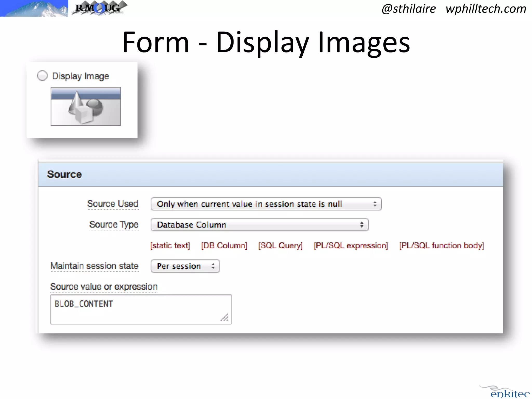
Task: Click the [static text] link
Action: point(170,245)
